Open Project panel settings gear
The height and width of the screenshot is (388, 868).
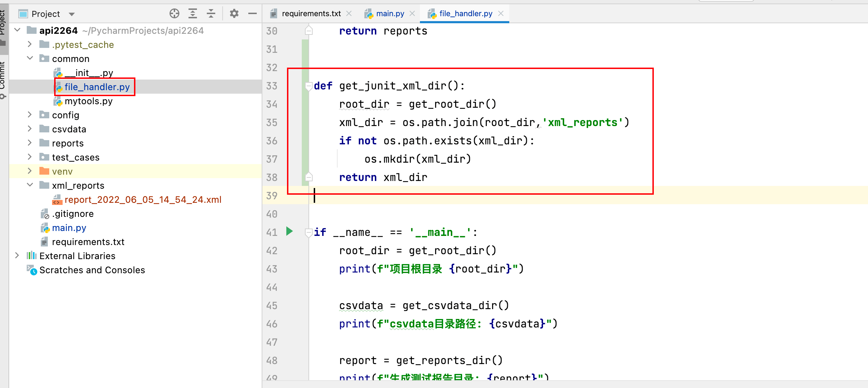234,14
